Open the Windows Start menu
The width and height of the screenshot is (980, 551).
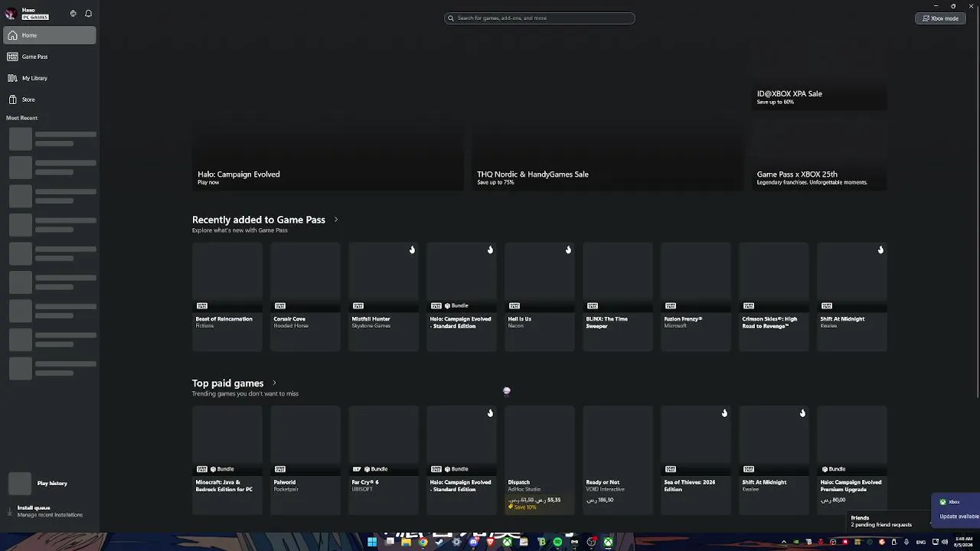tap(372, 542)
